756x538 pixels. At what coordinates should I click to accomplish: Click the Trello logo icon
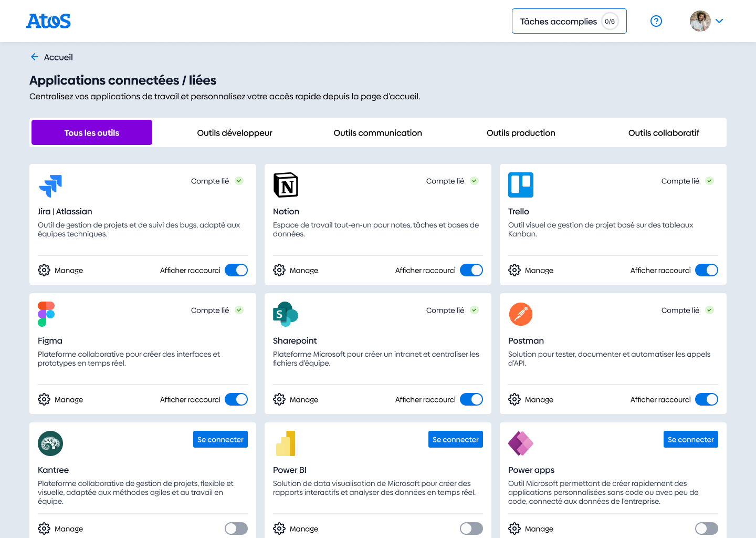(x=521, y=185)
